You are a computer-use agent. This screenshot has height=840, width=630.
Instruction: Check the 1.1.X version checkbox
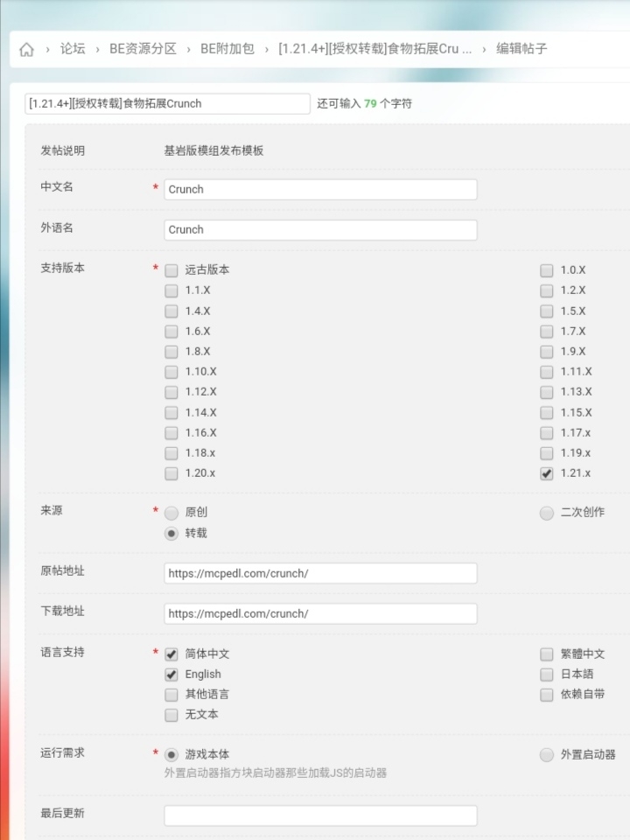click(171, 290)
